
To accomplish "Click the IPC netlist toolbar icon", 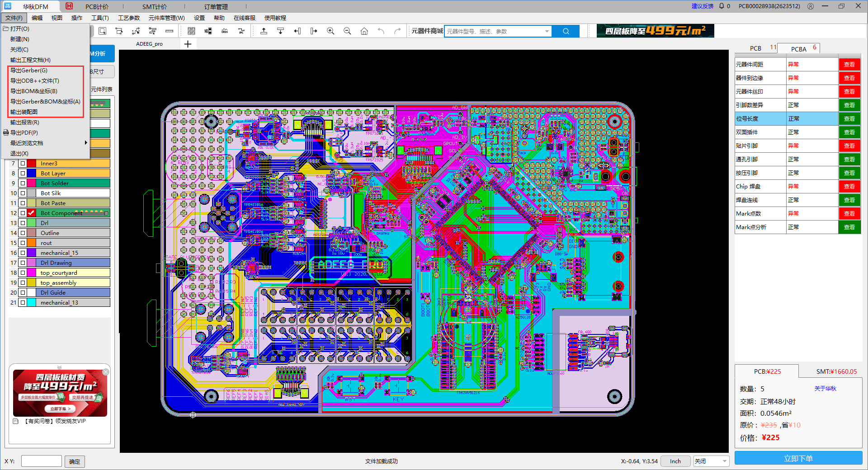I will [x=241, y=31].
